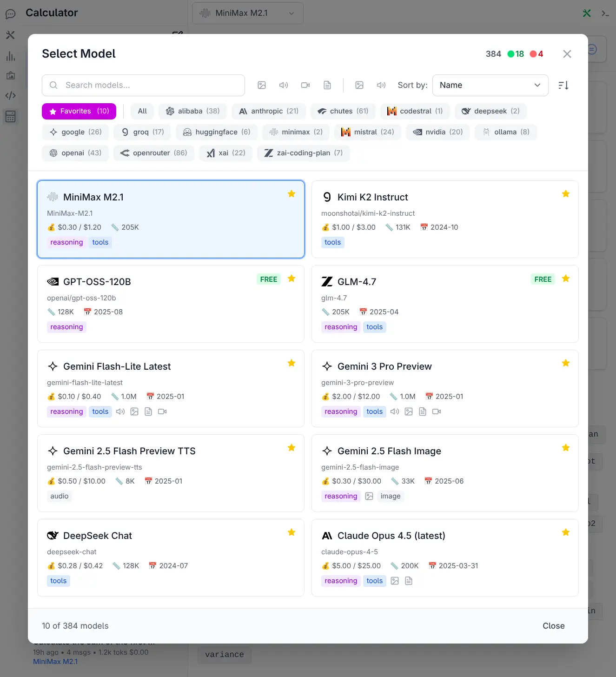Filter by audio output icon after divider
The image size is (616, 677).
(381, 85)
